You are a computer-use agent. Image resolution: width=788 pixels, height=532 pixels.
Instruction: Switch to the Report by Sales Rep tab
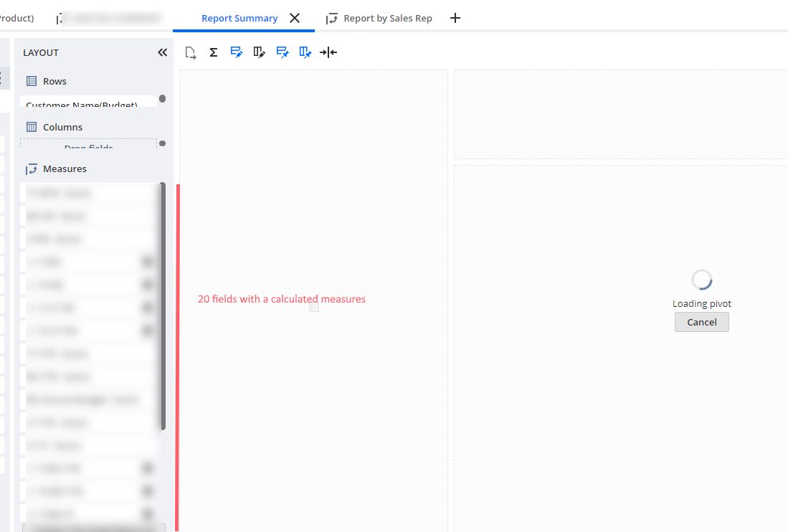[379, 18]
